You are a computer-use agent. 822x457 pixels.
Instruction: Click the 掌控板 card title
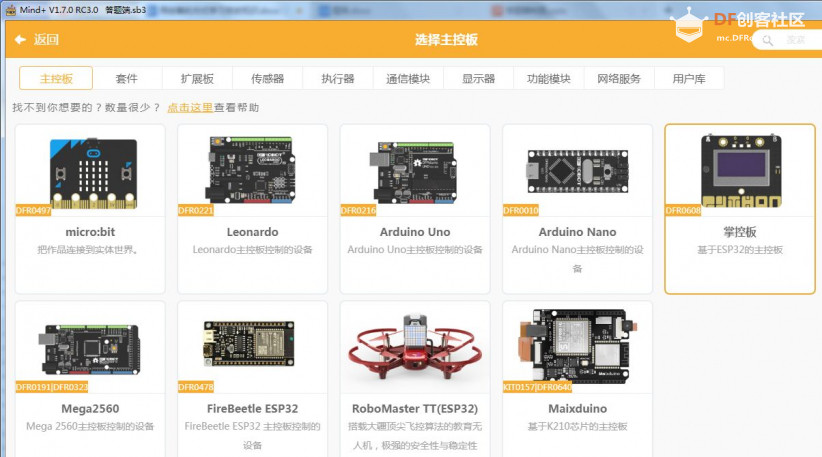(740, 232)
